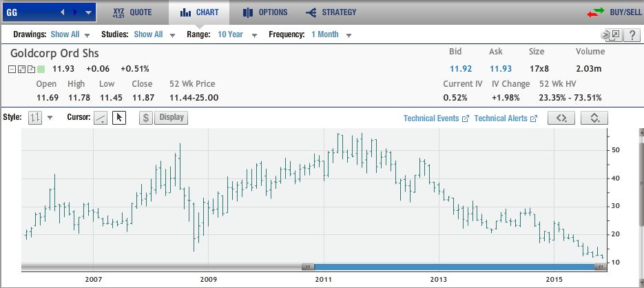Screen dimensions: 644x288
Task: Open the Style dropdown arrow
Action: [x=50, y=119]
